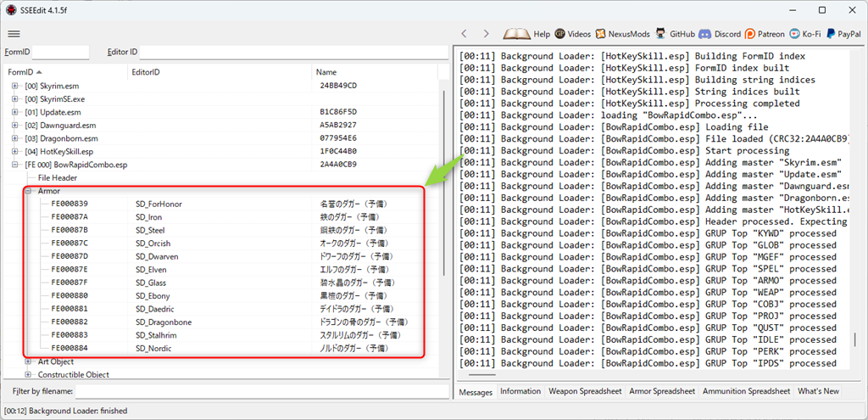Expand the Dawnguard.esm node

pyautogui.click(x=15, y=126)
